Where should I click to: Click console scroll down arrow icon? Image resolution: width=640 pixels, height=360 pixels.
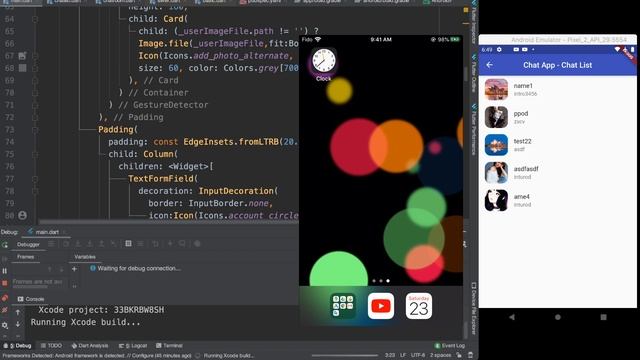pos(18,324)
